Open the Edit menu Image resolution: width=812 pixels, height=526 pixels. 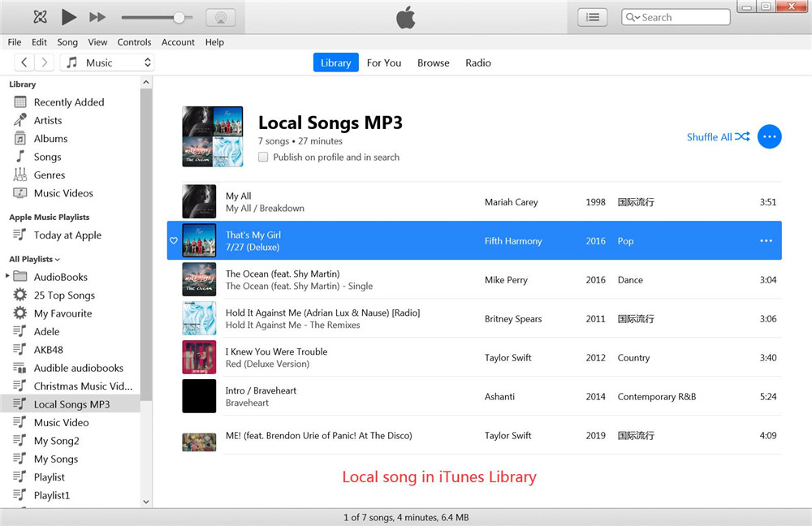39,42
